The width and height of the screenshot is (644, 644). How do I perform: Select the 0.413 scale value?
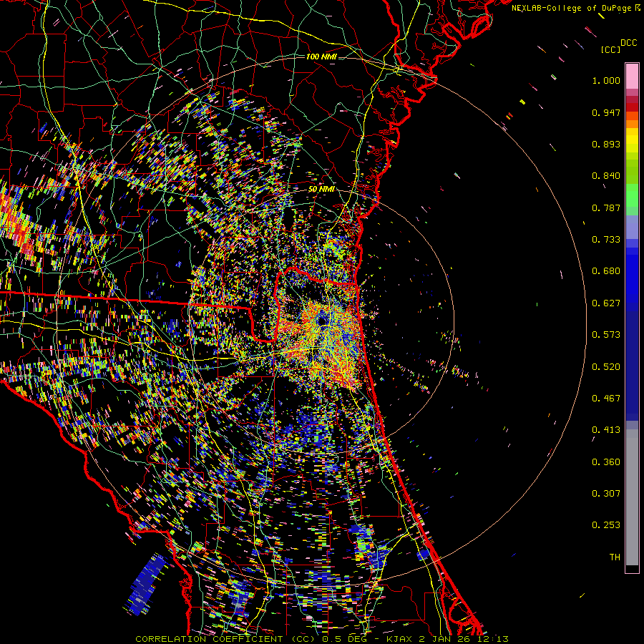pyautogui.click(x=606, y=430)
